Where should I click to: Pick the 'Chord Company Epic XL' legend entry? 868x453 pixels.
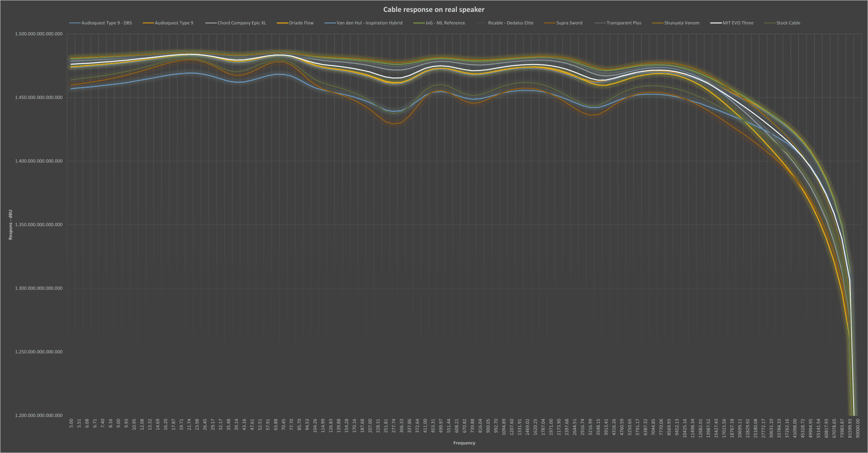(x=235, y=23)
